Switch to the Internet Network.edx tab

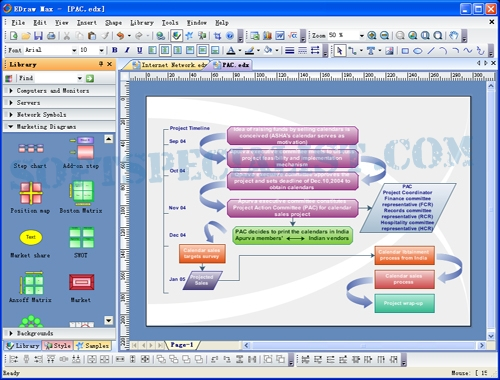[x=169, y=65]
